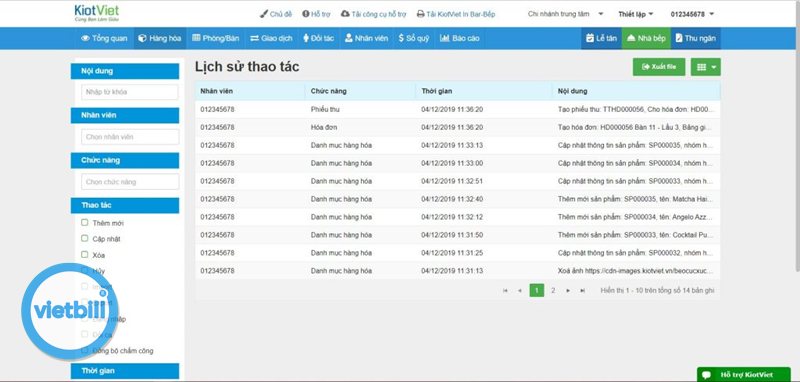The height and width of the screenshot is (382, 800).
Task: Click the Hiển thị 1 - 10 record count text
Action: (x=657, y=291)
